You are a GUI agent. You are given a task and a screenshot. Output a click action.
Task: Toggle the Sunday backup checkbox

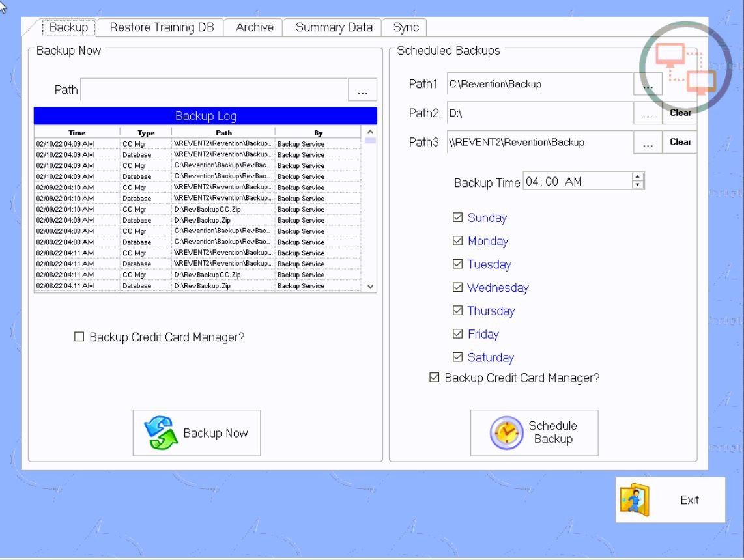[x=457, y=217]
